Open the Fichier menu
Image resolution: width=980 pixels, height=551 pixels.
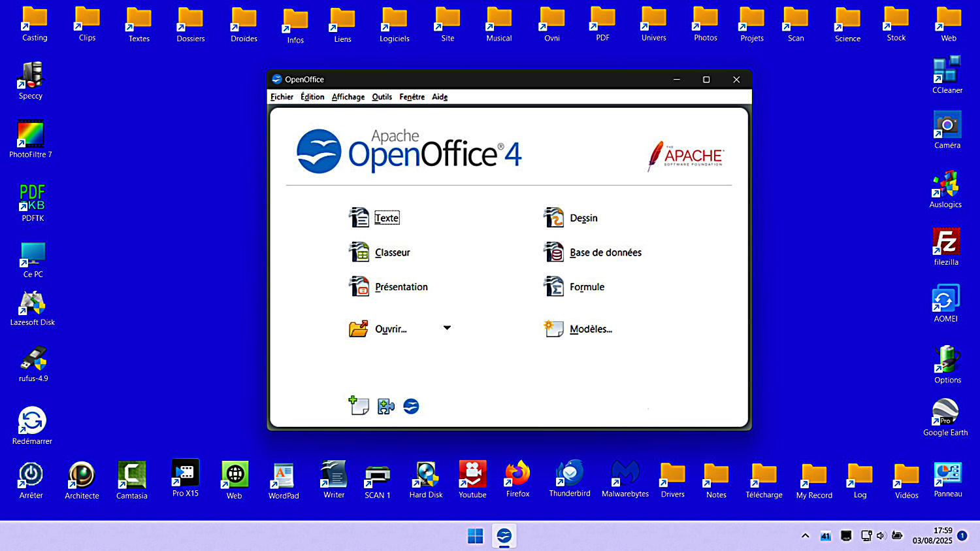282,97
